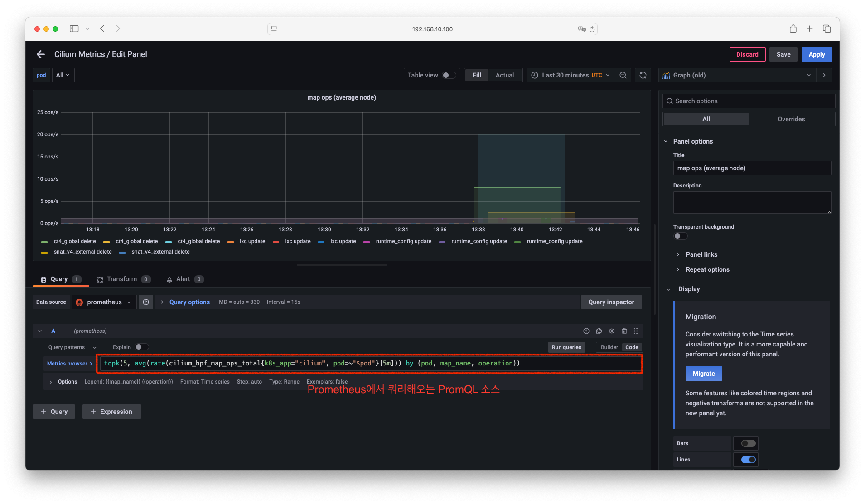Click the Save button
Image resolution: width=865 pixels, height=504 pixels.
(783, 54)
